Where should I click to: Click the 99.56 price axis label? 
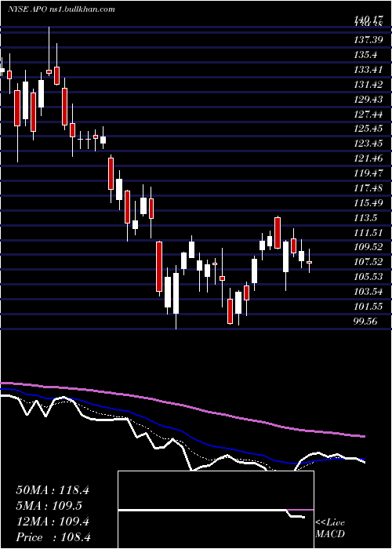(365, 321)
